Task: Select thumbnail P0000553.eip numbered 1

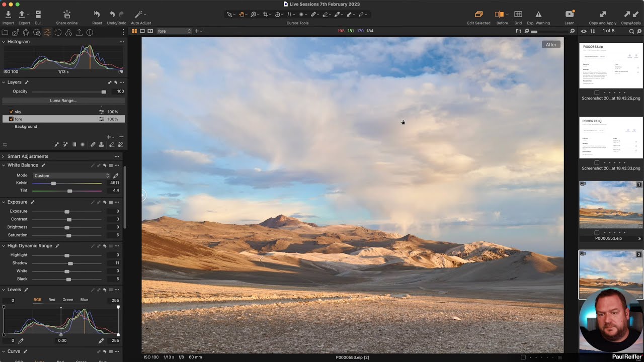Action: tap(611, 205)
